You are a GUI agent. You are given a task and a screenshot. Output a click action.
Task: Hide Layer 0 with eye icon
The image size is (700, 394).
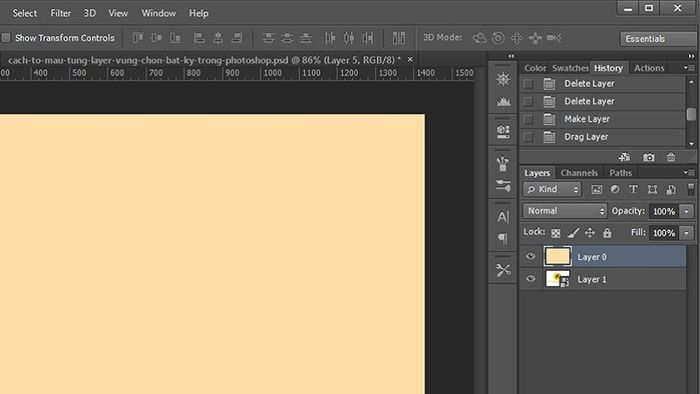click(x=530, y=257)
